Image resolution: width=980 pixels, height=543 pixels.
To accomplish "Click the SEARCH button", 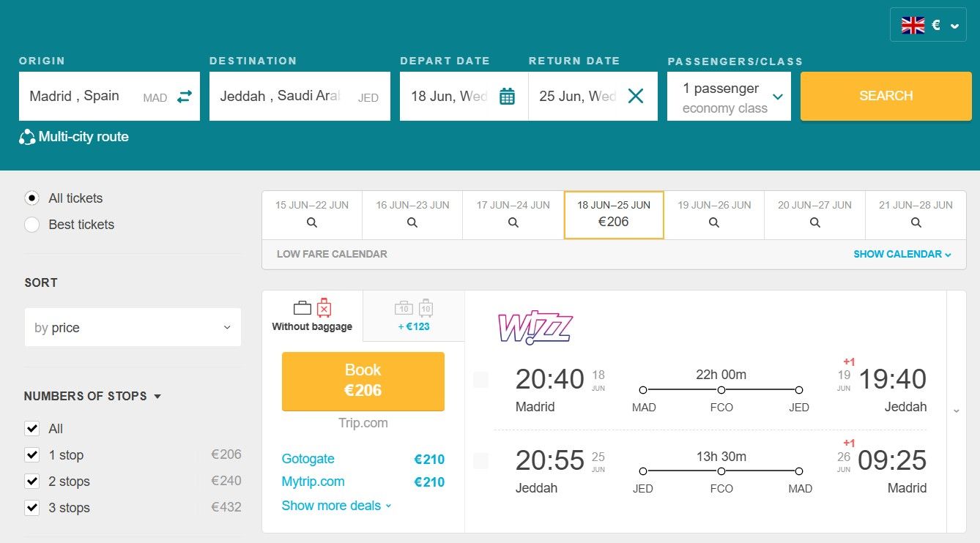I will click(x=886, y=95).
